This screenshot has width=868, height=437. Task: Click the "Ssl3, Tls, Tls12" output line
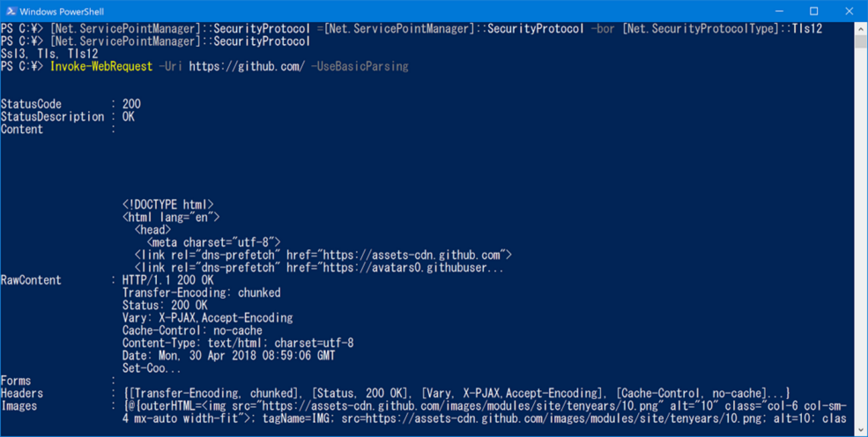tap(49, 54)
